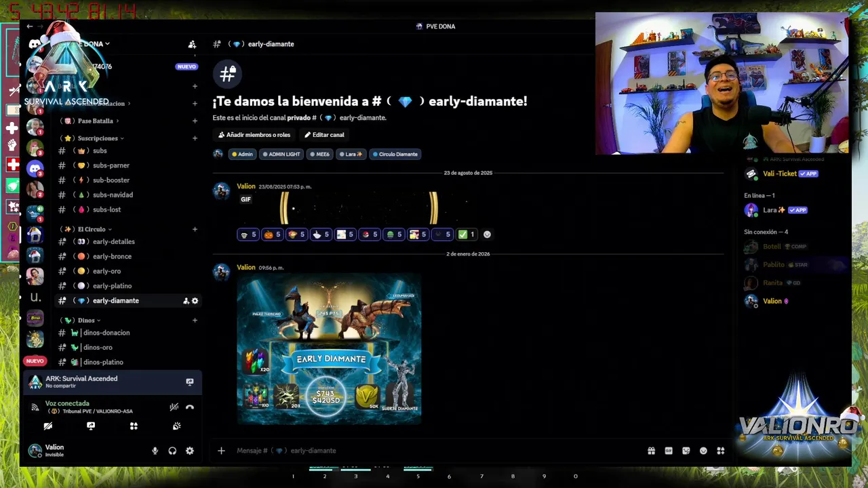Image resolution: width=868 pixels, height=488 pixels.
Task: Add a new reaction with the smiley icon
Action: (x=487, y=235)
